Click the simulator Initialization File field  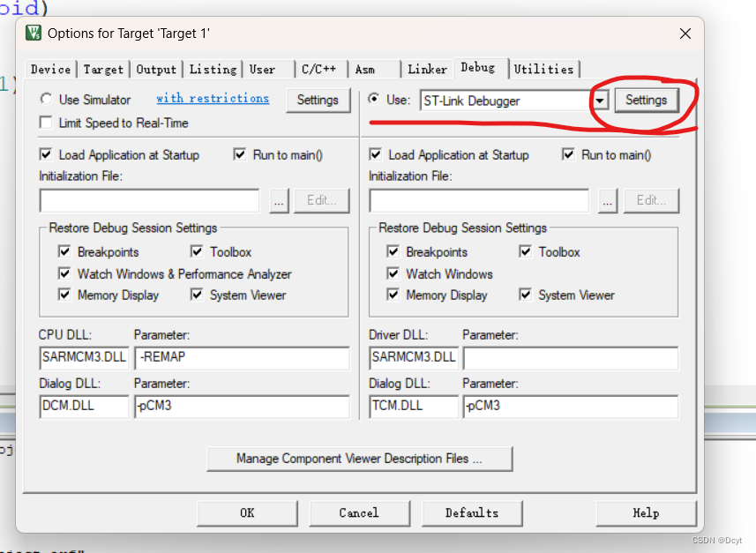point(149,200)
